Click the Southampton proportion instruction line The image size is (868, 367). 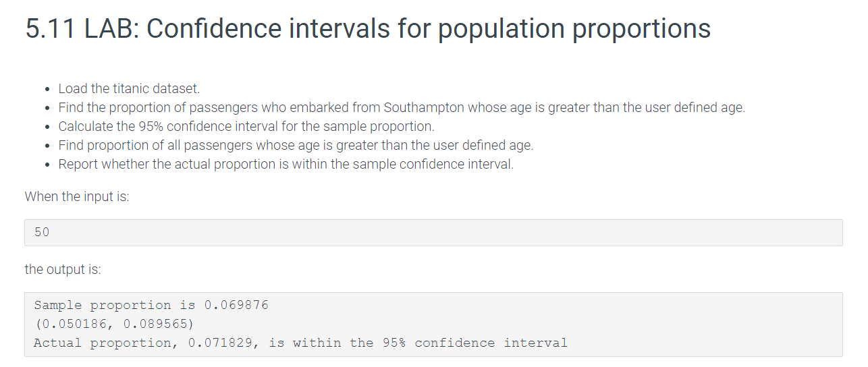point(402,107)
